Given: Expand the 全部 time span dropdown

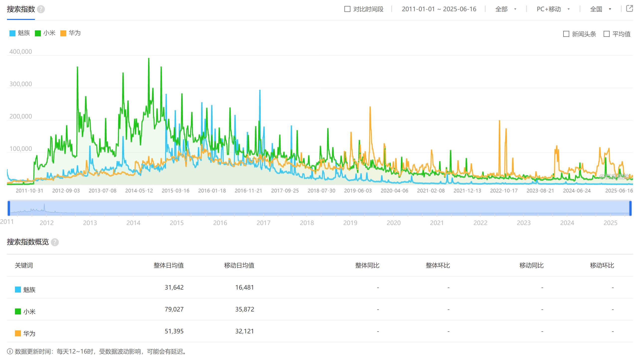Looking at the screenshot, I should (506, 9).
